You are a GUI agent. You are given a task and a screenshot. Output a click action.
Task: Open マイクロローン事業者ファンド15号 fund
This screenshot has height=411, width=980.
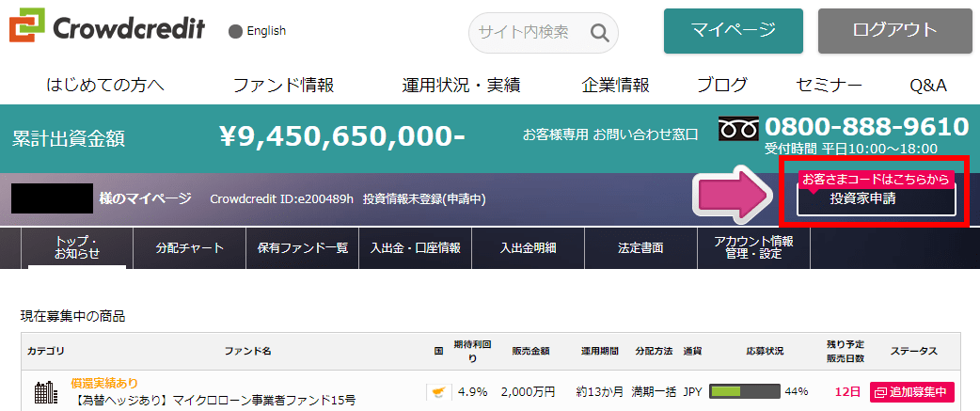point(213,399)
